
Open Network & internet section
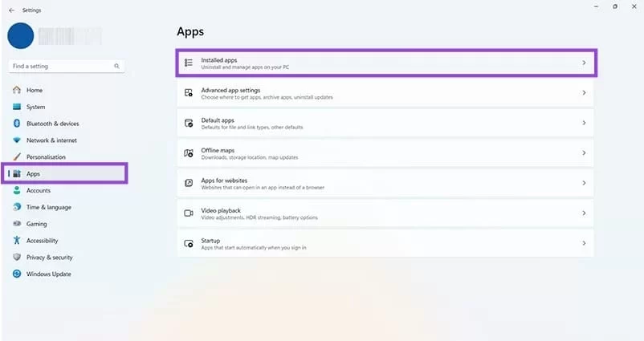click(51, 140)
